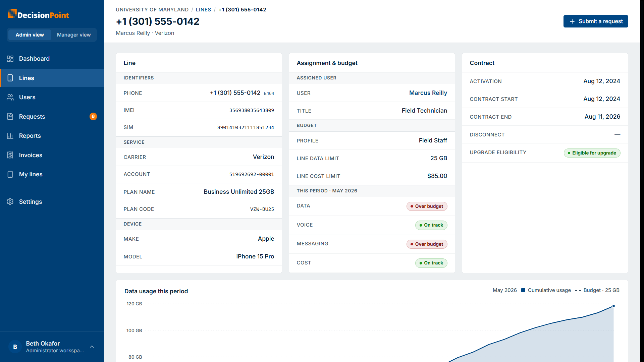Go to the Users section

coord(52,97)
